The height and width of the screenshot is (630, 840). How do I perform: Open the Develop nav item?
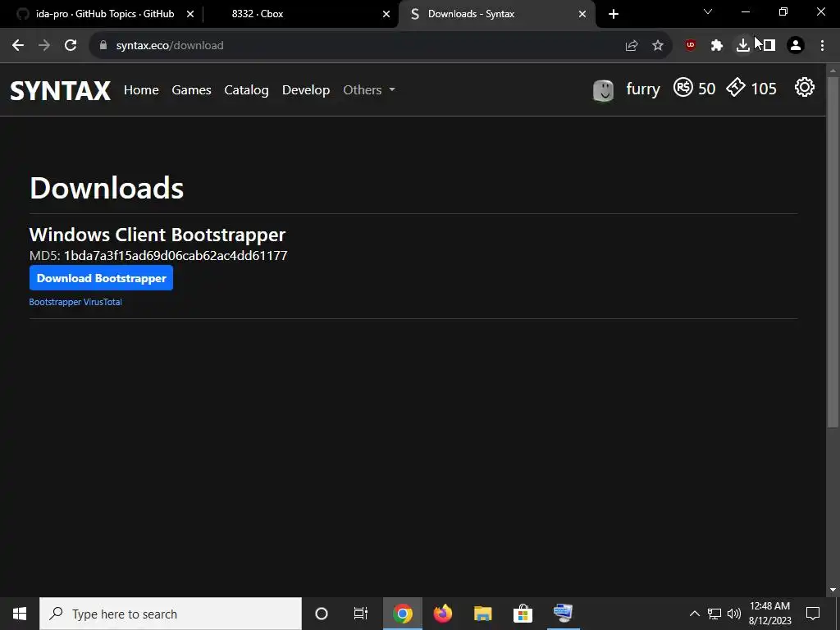point(306,89)
